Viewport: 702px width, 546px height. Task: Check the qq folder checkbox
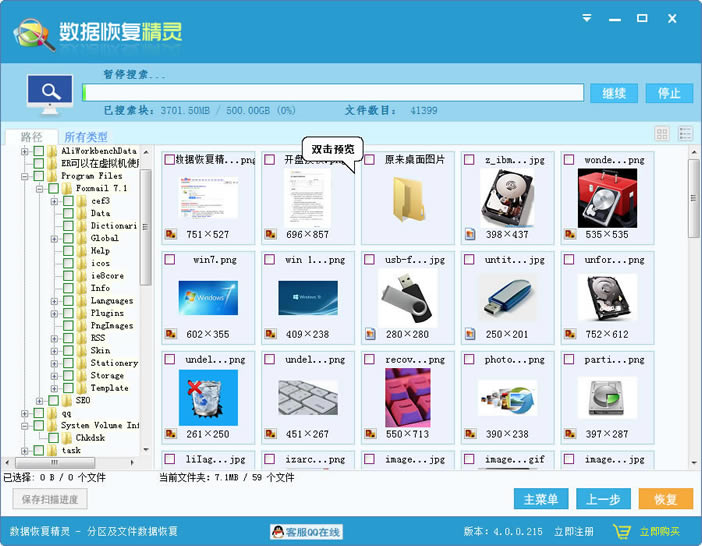pos(39,413)
